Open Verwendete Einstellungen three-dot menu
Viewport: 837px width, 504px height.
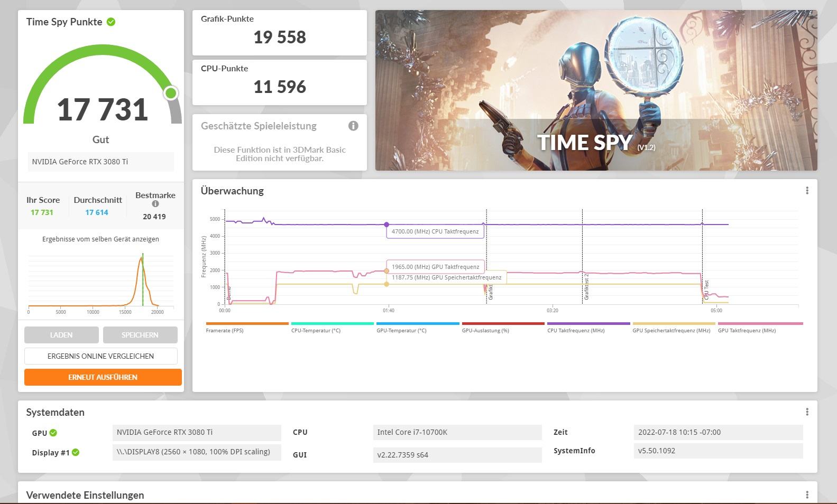tap(807, 495)
